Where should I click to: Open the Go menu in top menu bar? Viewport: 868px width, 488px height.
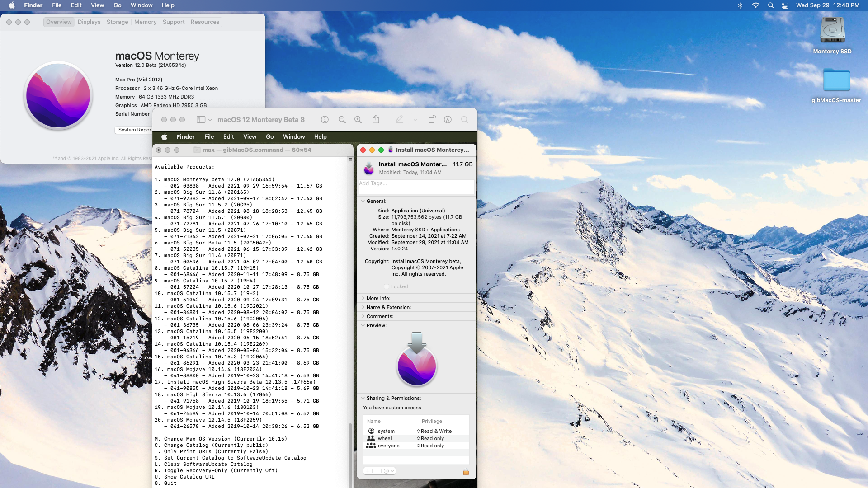(x=118, y=5)
